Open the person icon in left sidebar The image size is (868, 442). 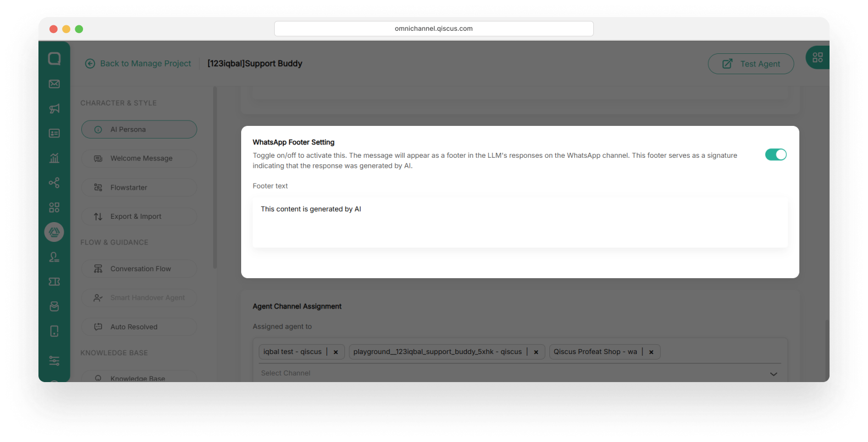pyautogui.click(x=54, y=257)
